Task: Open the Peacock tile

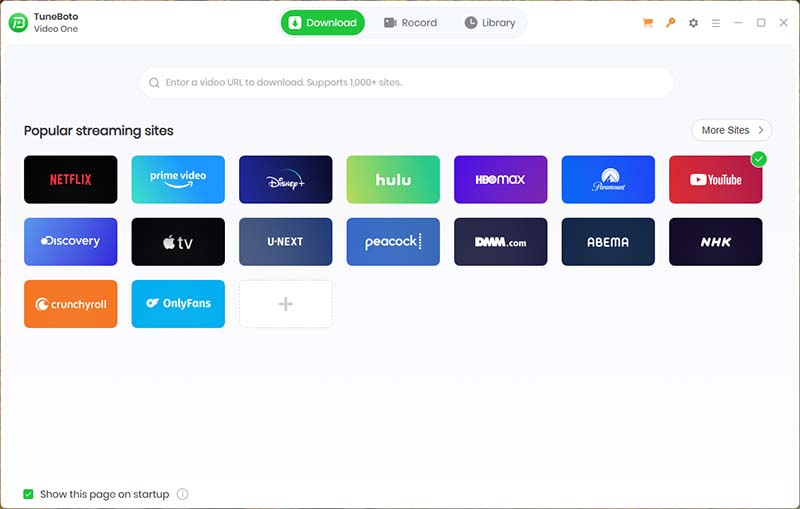Action: 393,242
